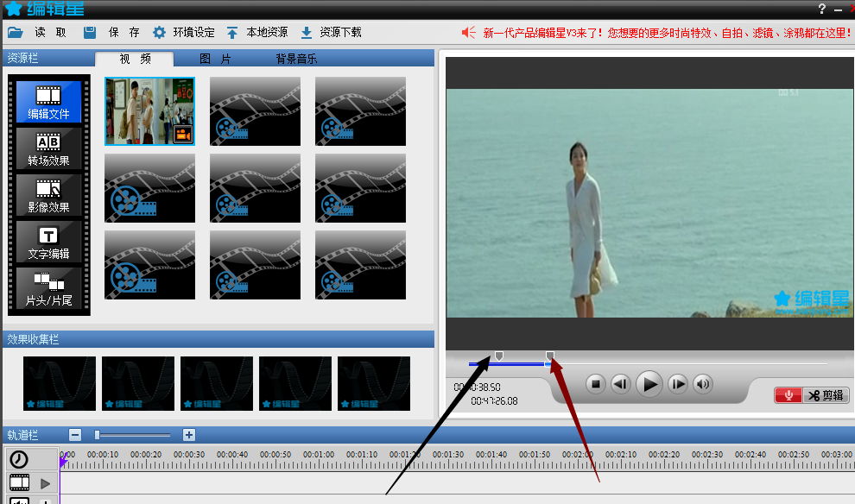Click the red speaker announcement icon

click(469, 33)
